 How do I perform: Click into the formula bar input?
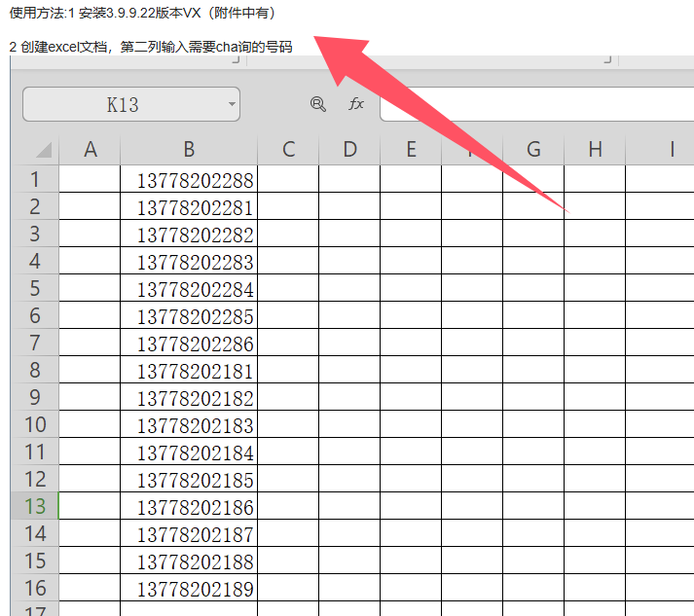(x=535, y=104)
